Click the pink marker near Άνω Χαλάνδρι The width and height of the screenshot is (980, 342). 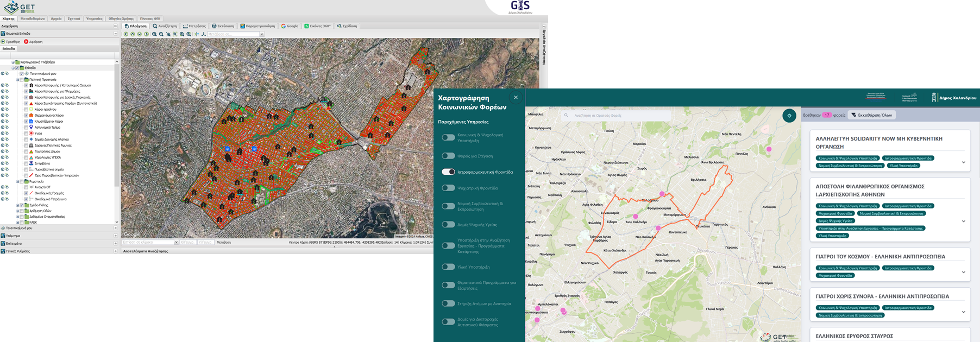pos(635,216)
